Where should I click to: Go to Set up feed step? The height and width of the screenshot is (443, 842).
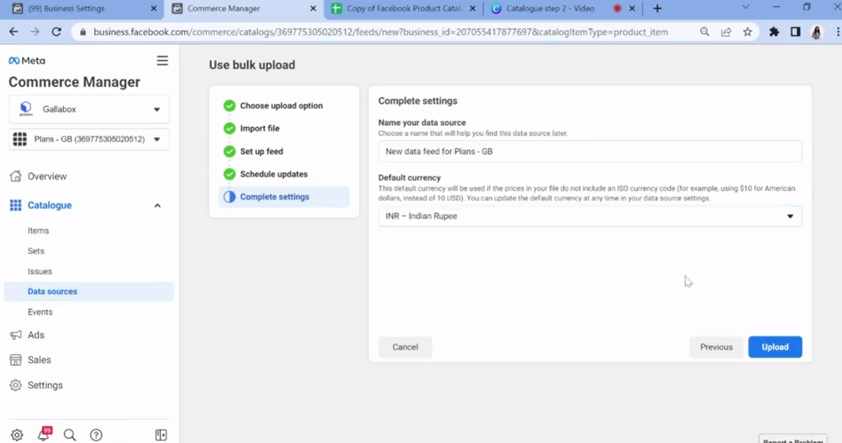click(262, 151)
